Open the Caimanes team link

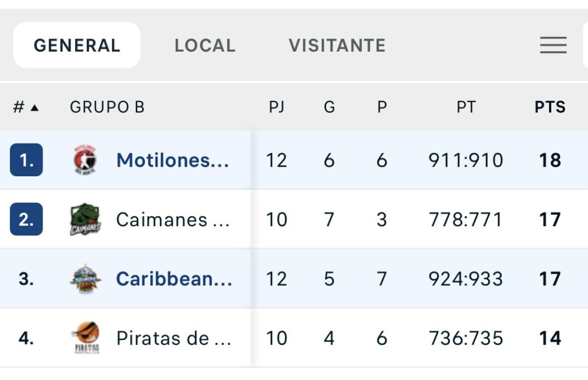[172, 219]
